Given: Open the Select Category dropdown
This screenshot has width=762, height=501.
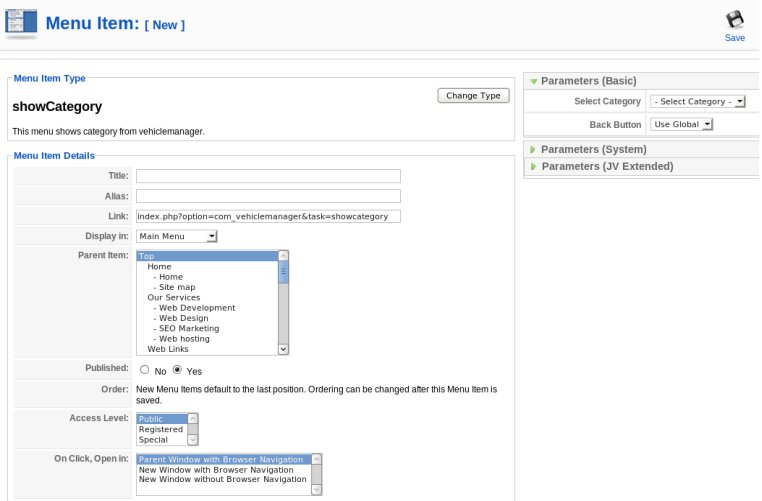Looking at the screenshot, I should [x=697, y=102].
